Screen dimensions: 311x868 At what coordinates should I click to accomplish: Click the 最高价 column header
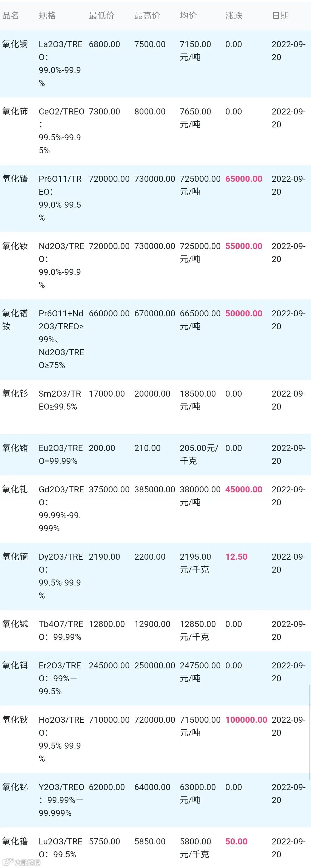pyautogui.click(x=147, y=16)
